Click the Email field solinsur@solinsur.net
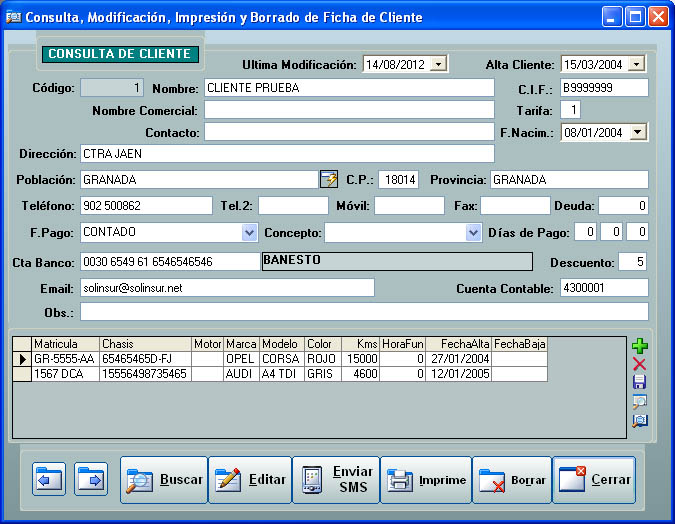The image size is (675, 524). pos(227,288)
